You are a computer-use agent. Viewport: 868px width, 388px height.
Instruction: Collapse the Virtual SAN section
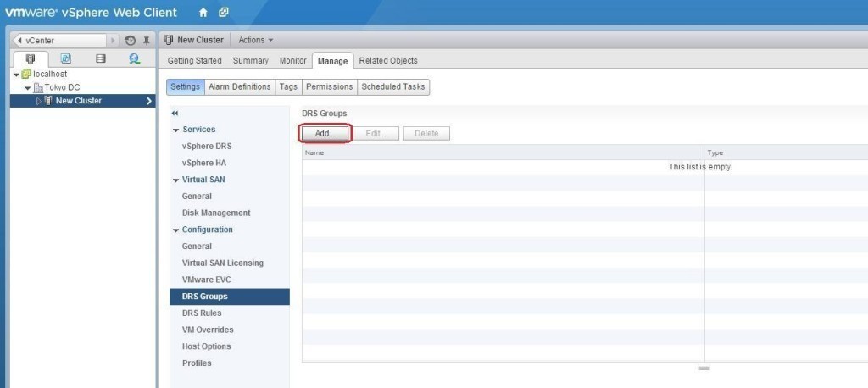coord(176,180)
